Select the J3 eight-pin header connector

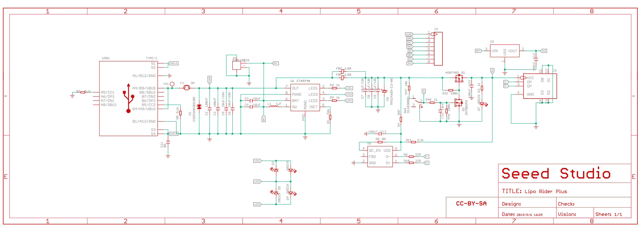coord(438,49)
